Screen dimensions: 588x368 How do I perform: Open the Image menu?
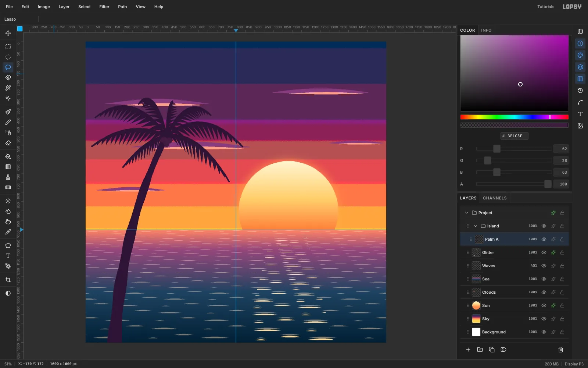click(44, 7)
